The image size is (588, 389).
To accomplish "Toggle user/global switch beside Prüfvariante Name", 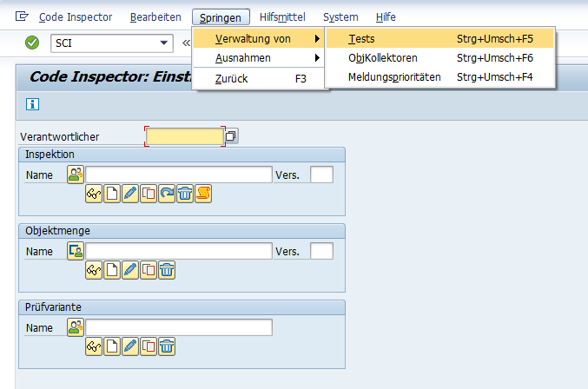I will coord(76,327).
